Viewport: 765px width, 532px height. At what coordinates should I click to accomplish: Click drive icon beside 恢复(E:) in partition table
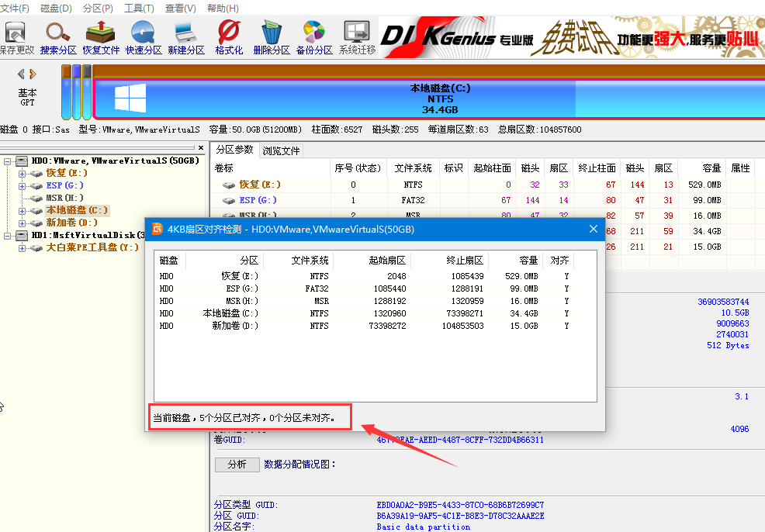(x=229, y=185)
